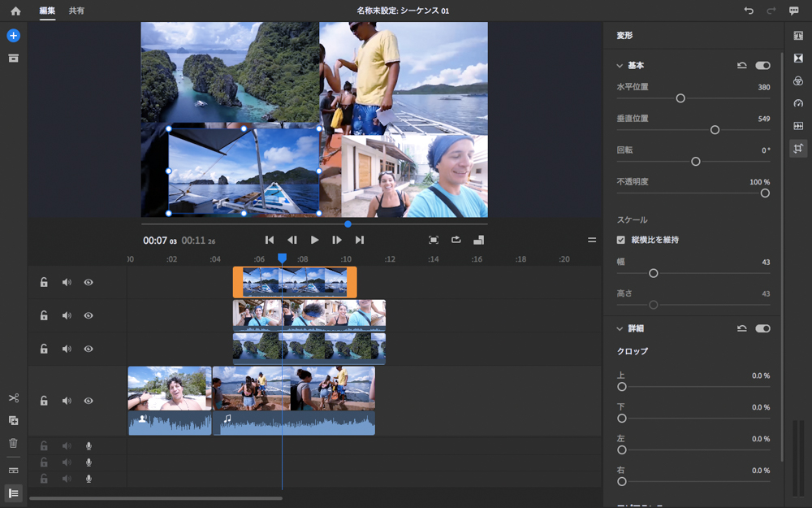Click the blue add media plus button

coord(13,36)
